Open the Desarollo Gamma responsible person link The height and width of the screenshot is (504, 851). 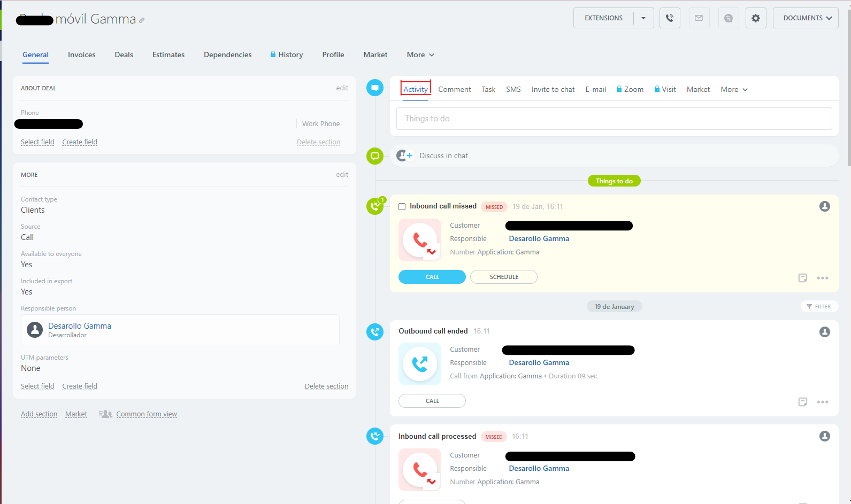[x=80, y=326]
